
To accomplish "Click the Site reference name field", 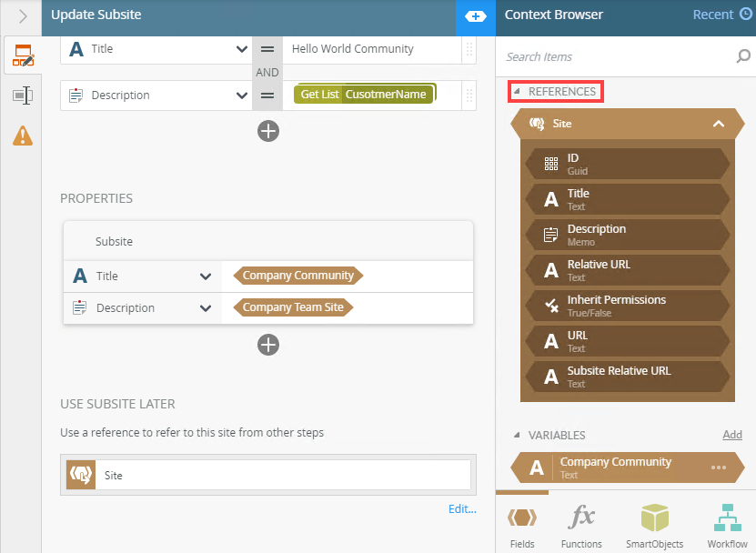I will (x=283, y=475).
